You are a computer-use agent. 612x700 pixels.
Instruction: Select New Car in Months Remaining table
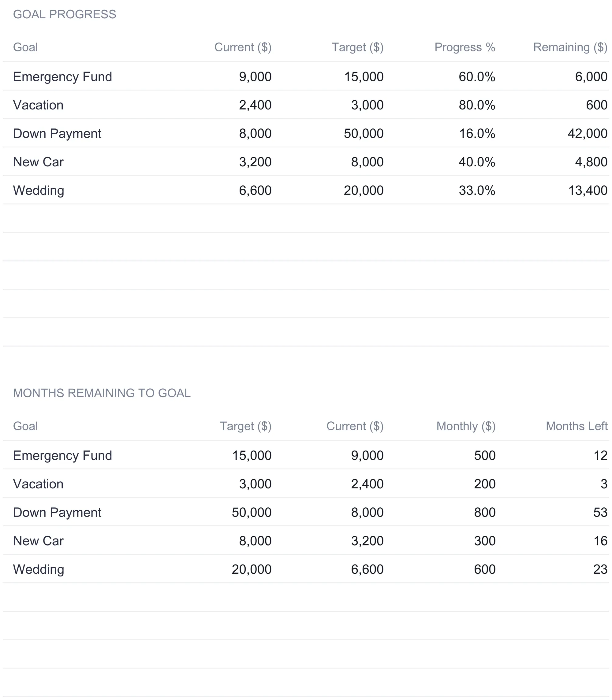[38, 541]
